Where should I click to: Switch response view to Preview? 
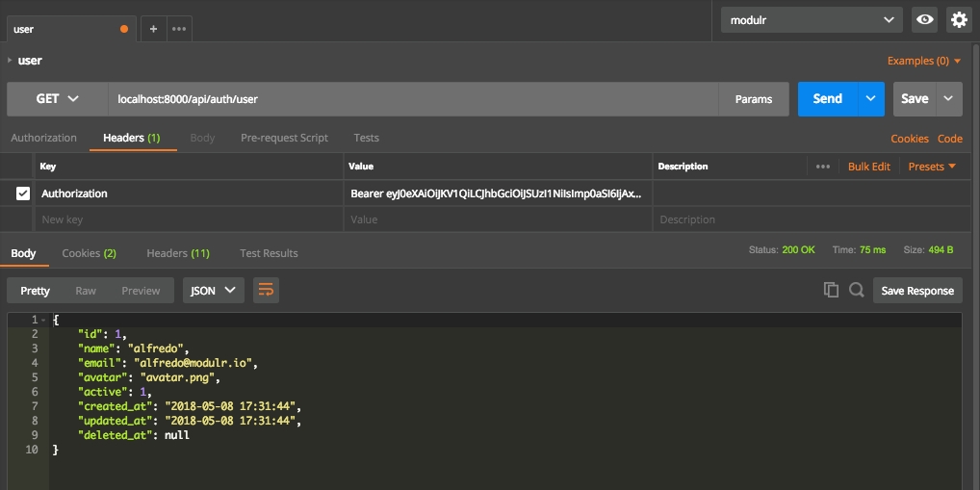coord(141,291)
